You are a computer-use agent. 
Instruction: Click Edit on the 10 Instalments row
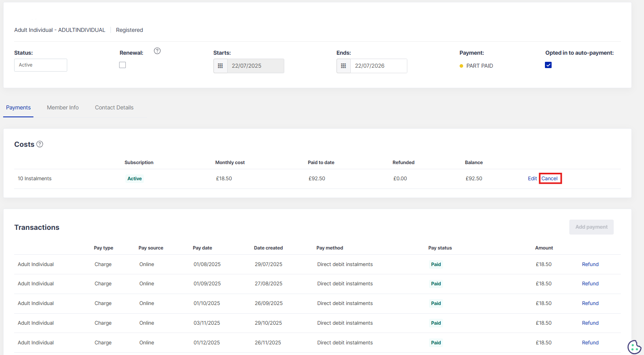coord(532,178)
